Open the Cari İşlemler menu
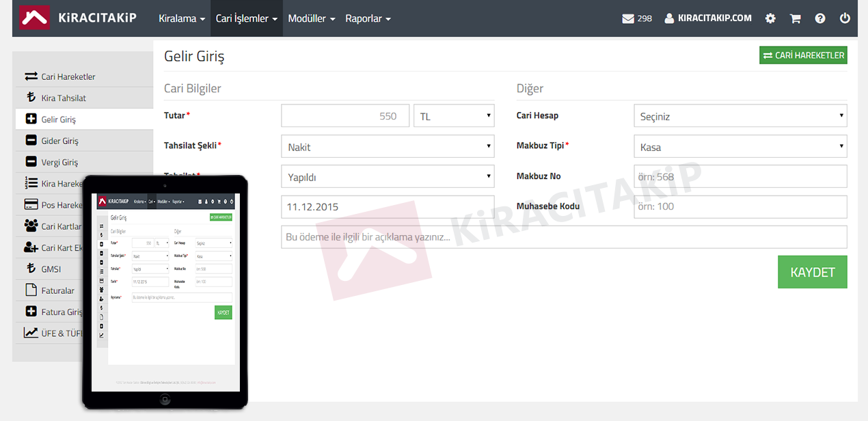This screenshot has width=868, height=421. 247,18
